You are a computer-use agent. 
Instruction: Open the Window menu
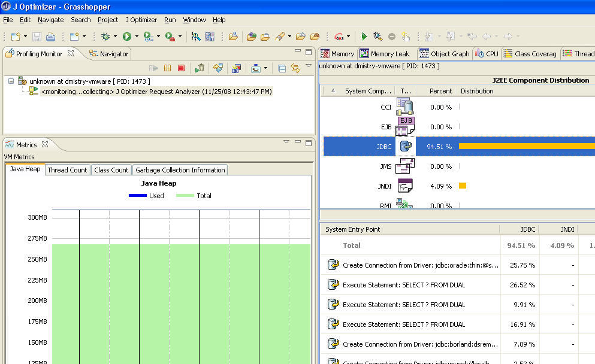(x=194, y=20)
